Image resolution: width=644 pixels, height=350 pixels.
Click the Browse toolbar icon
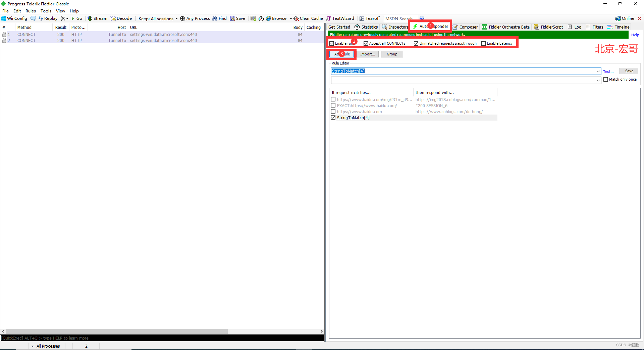[268, 18]
